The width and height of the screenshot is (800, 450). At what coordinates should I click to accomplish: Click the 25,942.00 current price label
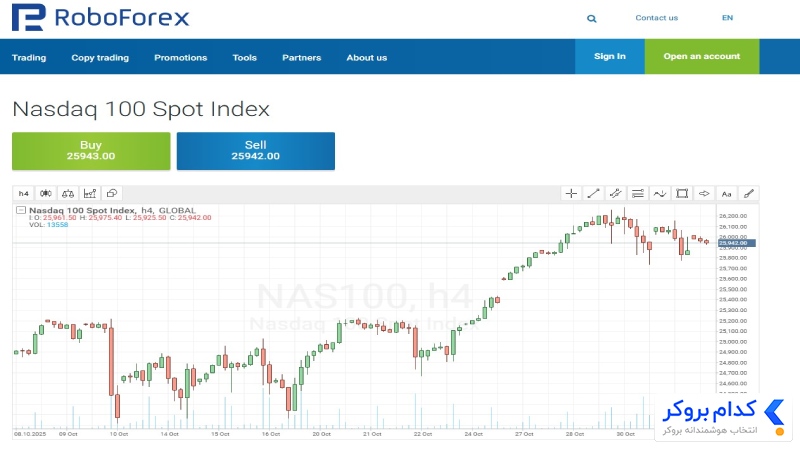736,243
